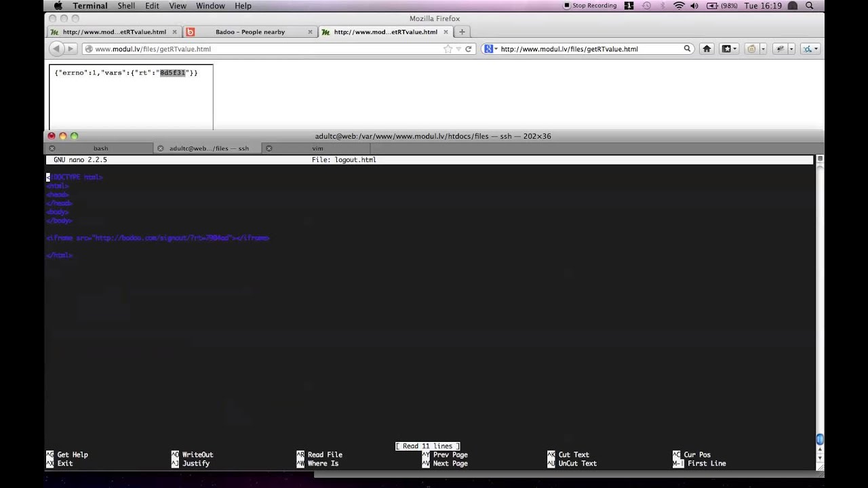Image resolution: width=868 pixels, height=488 pixels.
Task: Click the clock reading Tue 16:19
Action: pyautogui.click(x=763, y=5)
